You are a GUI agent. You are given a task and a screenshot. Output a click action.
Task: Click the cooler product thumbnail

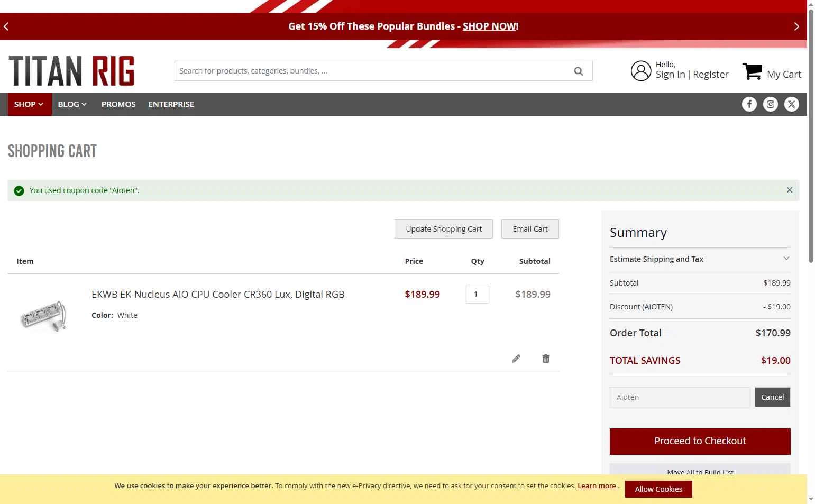coord(43,315)
